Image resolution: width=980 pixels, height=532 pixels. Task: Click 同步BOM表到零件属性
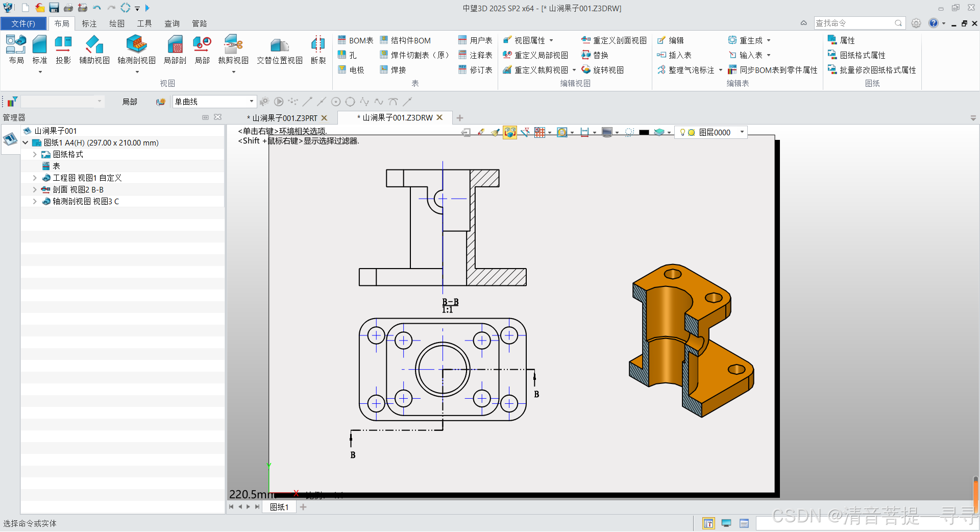[773, 70]
